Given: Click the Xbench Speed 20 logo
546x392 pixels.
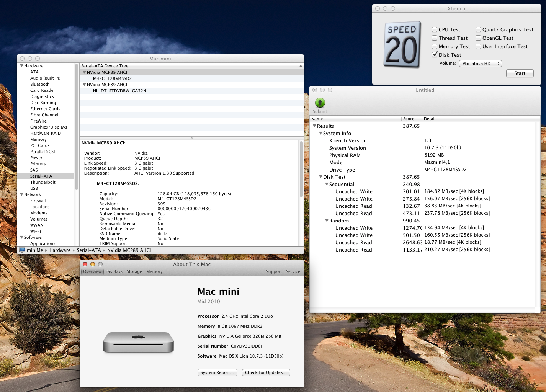Looking at the screenshot, I should pyautogui.click(x=402, y=45).
